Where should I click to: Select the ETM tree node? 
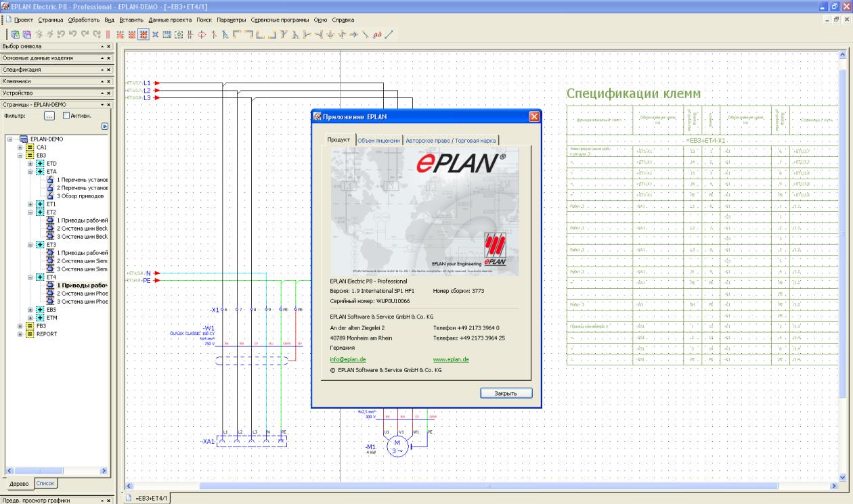pyautogui.click(x=51, y=317)
